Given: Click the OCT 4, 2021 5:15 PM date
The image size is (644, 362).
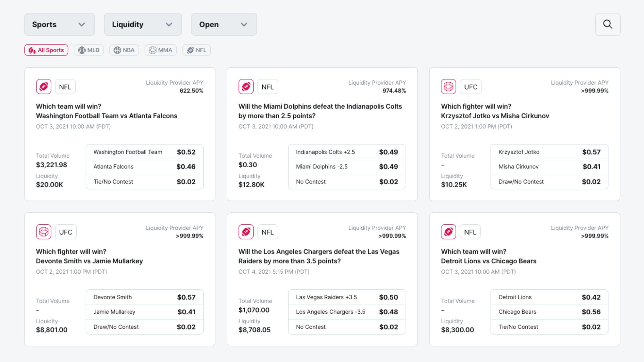Looking at the screenshot, I should (274, 271).
